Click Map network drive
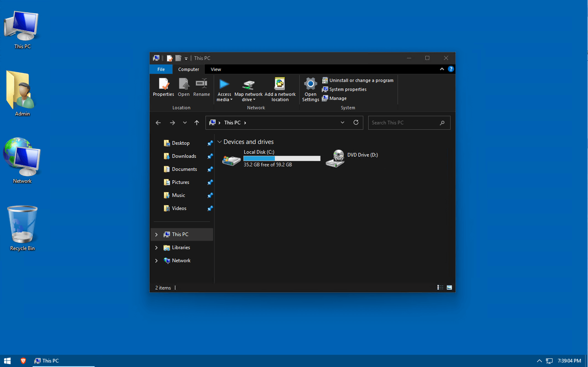 [x=248, y=90]
